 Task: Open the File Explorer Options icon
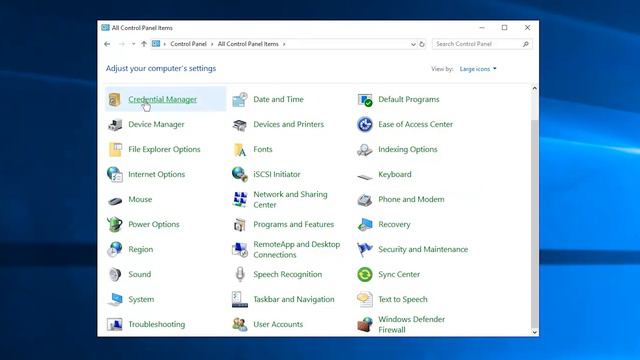pyautogui.click(x=115, y=149)
